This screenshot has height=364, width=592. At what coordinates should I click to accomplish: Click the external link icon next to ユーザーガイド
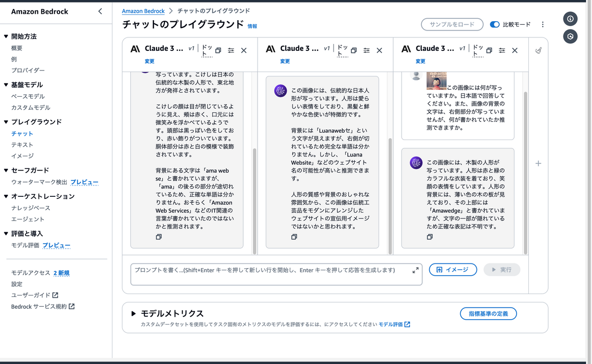(x=55, y=295)
